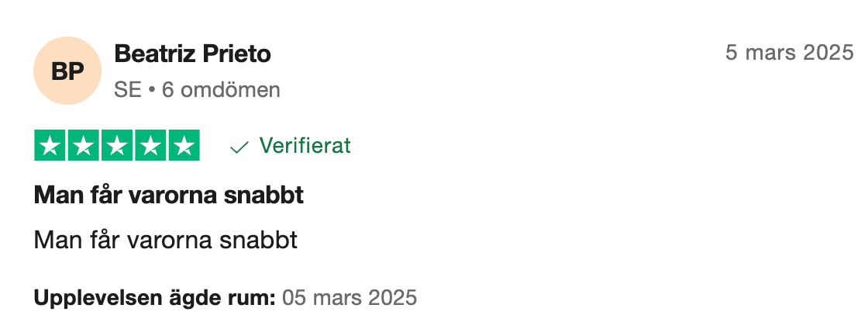Click the fifth green star
Image resolution: width=868 pixels, height=329 pixels.
pos(183,146)
